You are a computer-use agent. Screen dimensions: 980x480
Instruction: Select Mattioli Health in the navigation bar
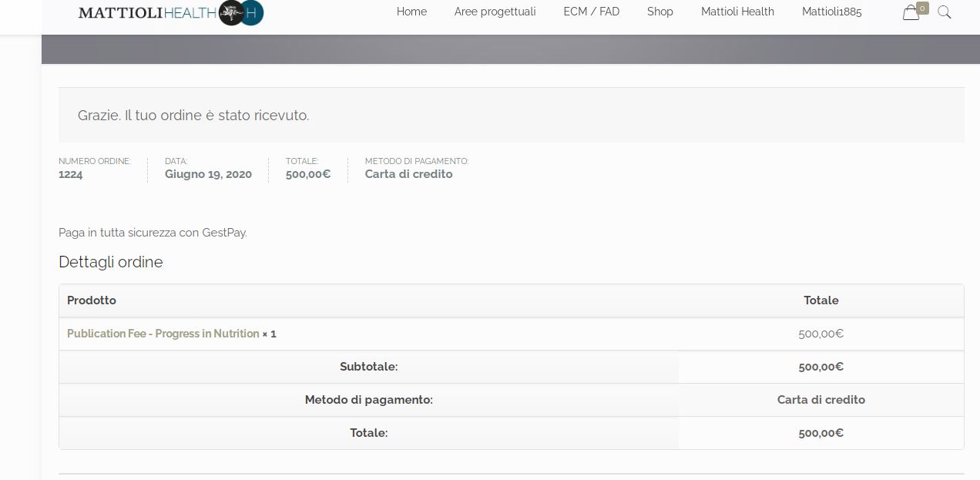(x=737, y=12)
